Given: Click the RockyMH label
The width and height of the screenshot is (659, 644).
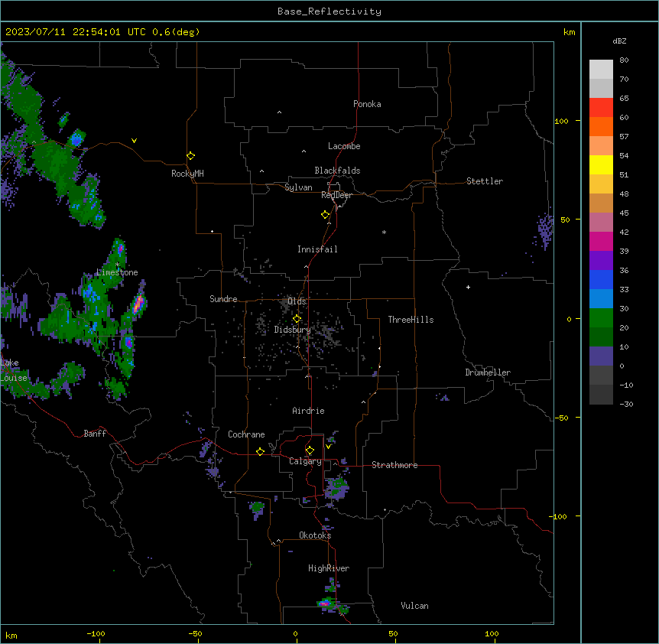Looking at the screenshot, I should pyautogui.click(x=187, y=174).
